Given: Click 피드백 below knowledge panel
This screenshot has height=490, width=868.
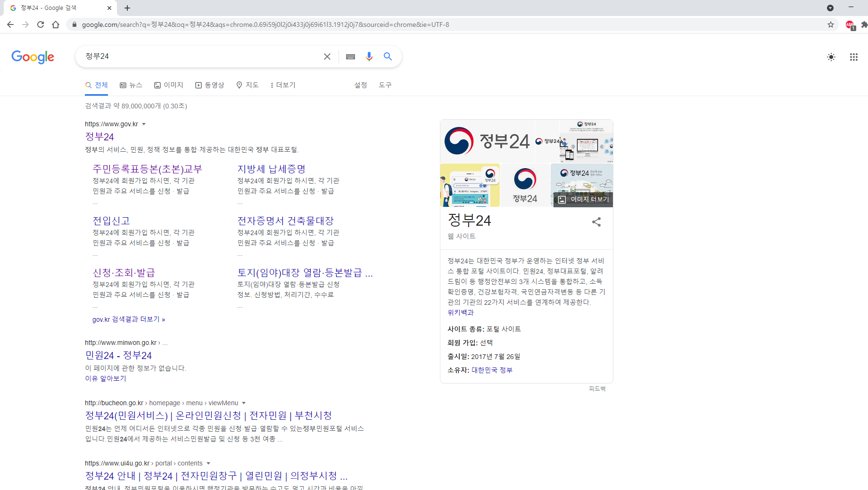Looking at the screenshot, I should [x=597, y=389].
